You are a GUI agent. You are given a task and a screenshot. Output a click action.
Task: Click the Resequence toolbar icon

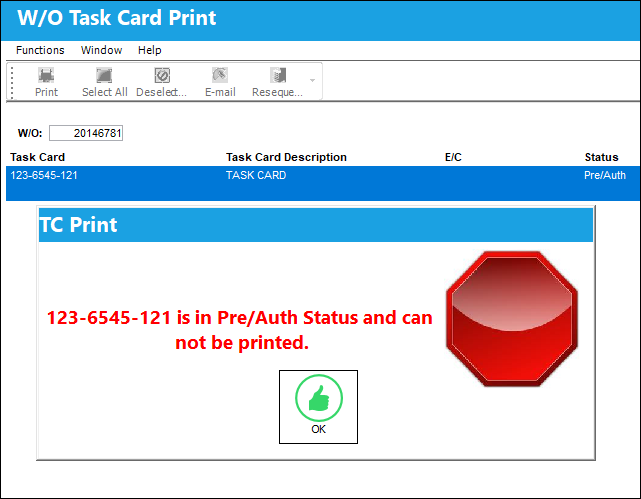click(x=278, y=76)
